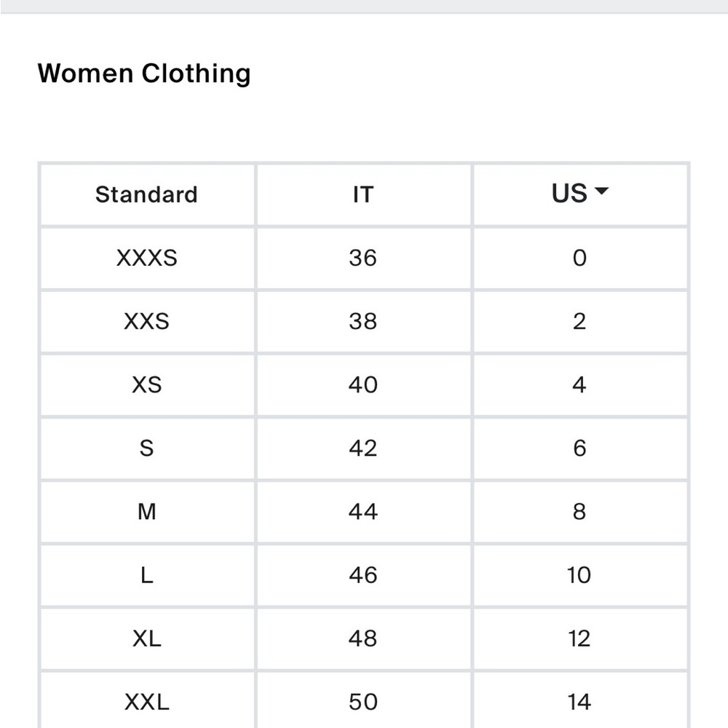The width and height of the screenshot is (728, 728).
Task: Select US size 14 cell
Action: tap(580, 700)
